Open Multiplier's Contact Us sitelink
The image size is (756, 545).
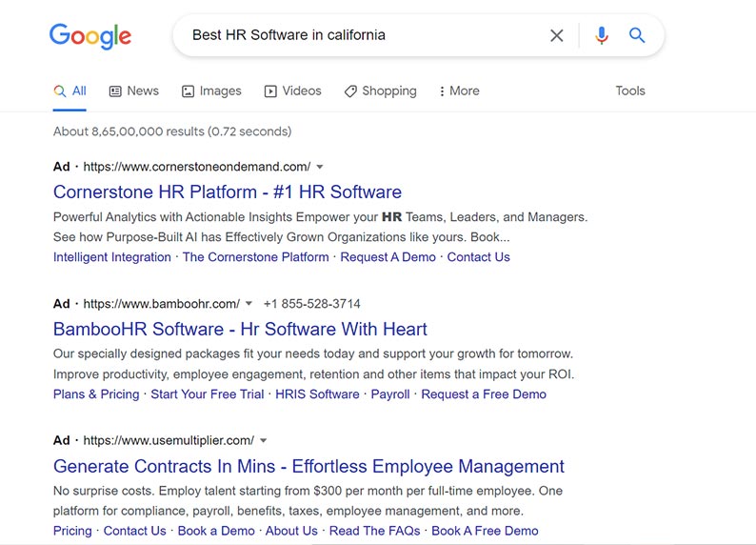(x=134, y=531)
